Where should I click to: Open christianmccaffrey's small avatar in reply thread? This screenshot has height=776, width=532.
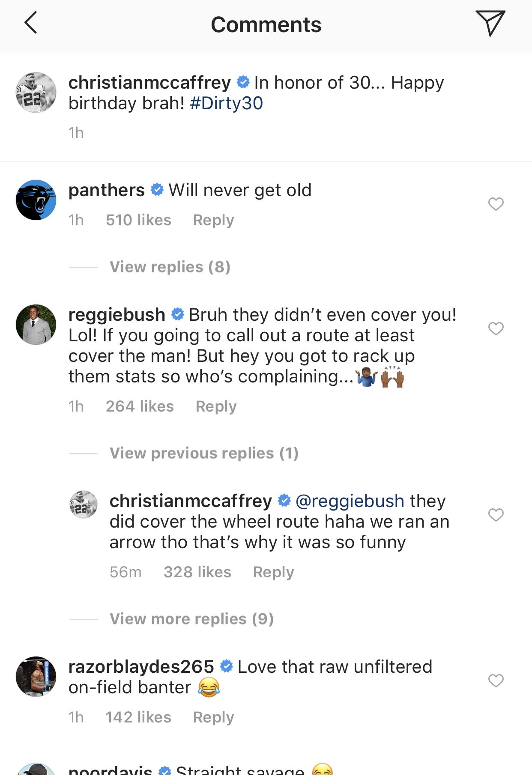click(x=84, y=504)
